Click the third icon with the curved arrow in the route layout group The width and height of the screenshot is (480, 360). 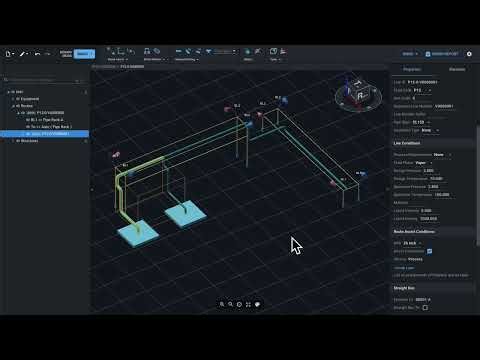[x=131, y=51]
